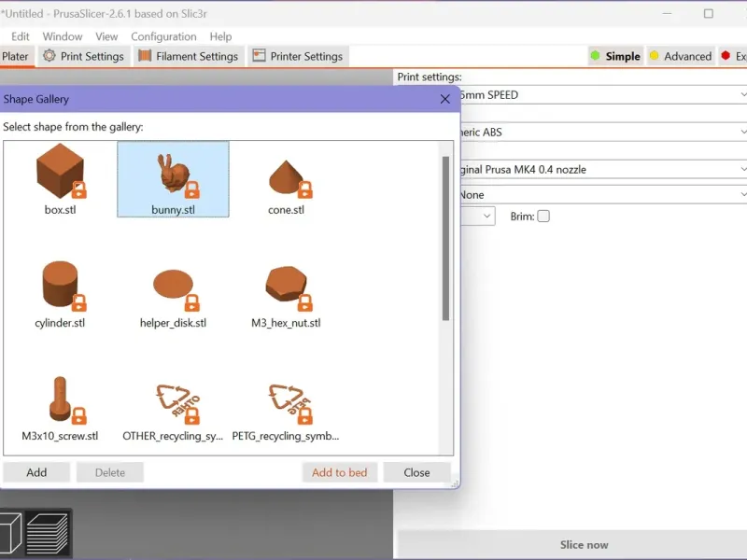The image size is (747, 560).
Task: Open the Help menu
Action: click(x=220, y=36)
